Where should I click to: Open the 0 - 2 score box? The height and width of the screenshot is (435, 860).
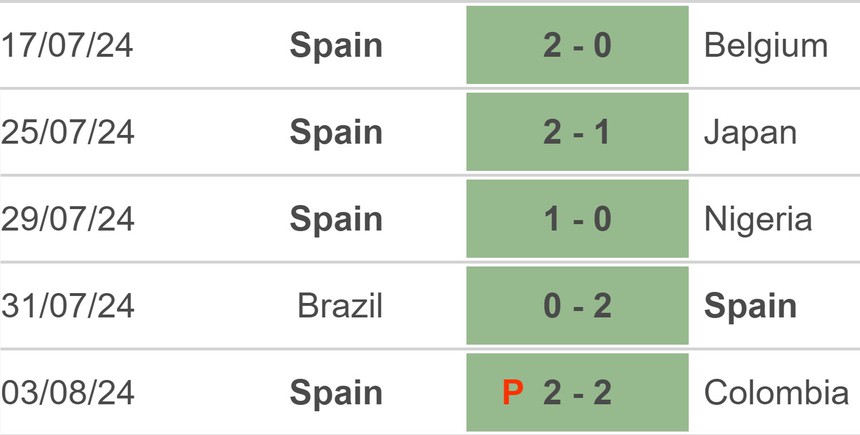click(577, 306)
